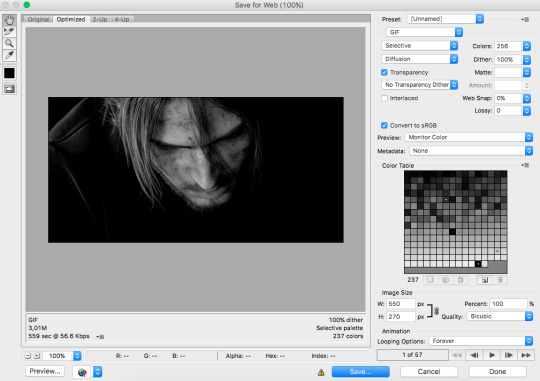Go to next animation frame
Image resolution: width=540 pixels, height=381 pixels.
click(x=509, y=355)
